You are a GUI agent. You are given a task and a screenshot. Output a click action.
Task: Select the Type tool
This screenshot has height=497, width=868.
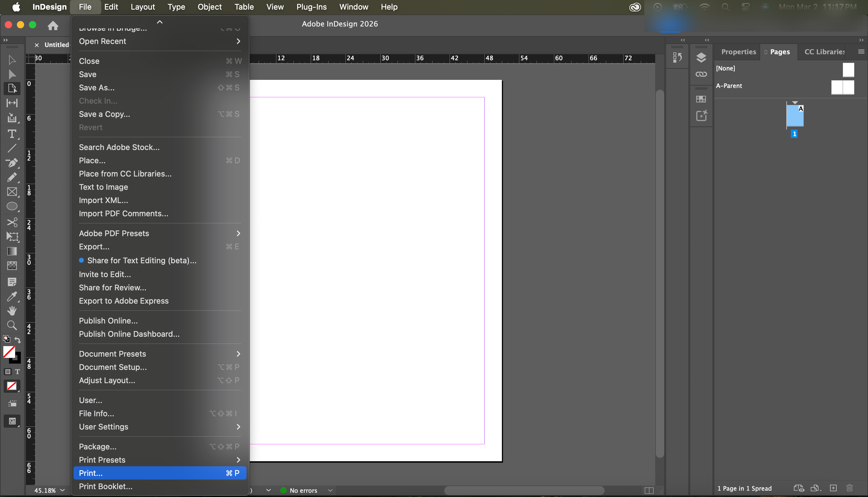click(x=12, y=134)
